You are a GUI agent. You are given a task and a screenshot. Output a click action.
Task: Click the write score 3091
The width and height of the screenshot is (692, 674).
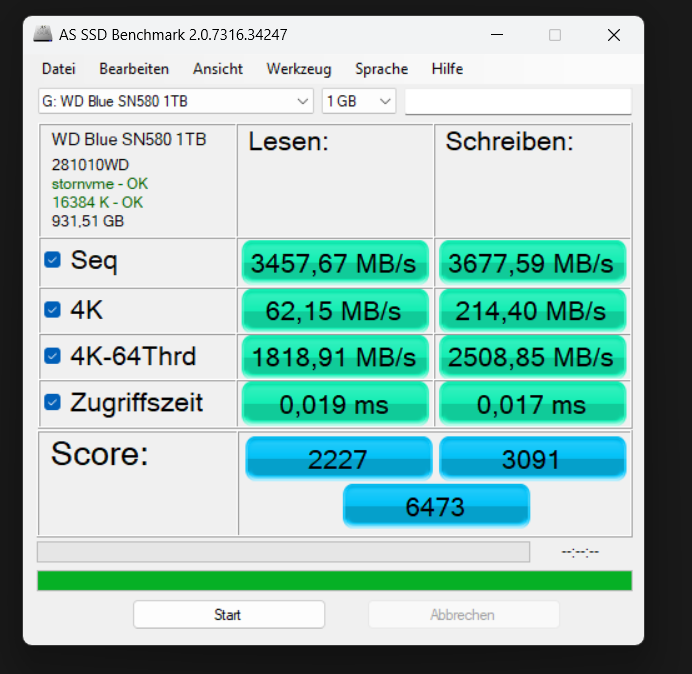click(532, 458)
